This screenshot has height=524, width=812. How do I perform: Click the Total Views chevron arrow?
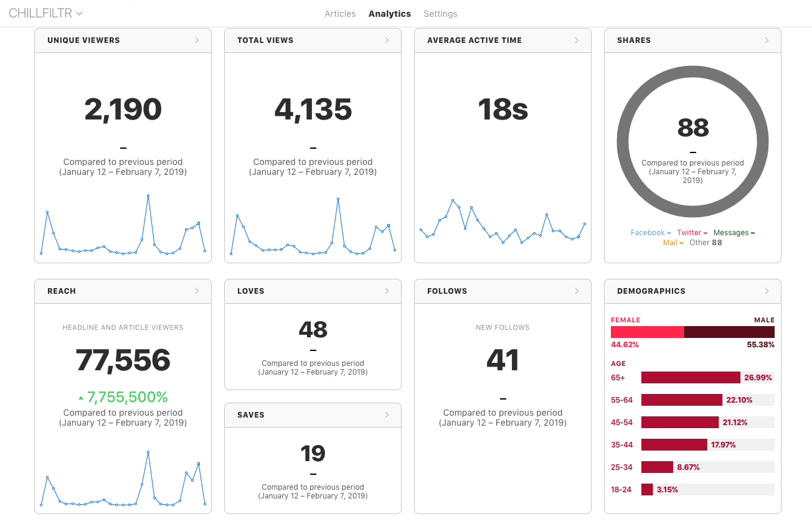pos(387,40)
